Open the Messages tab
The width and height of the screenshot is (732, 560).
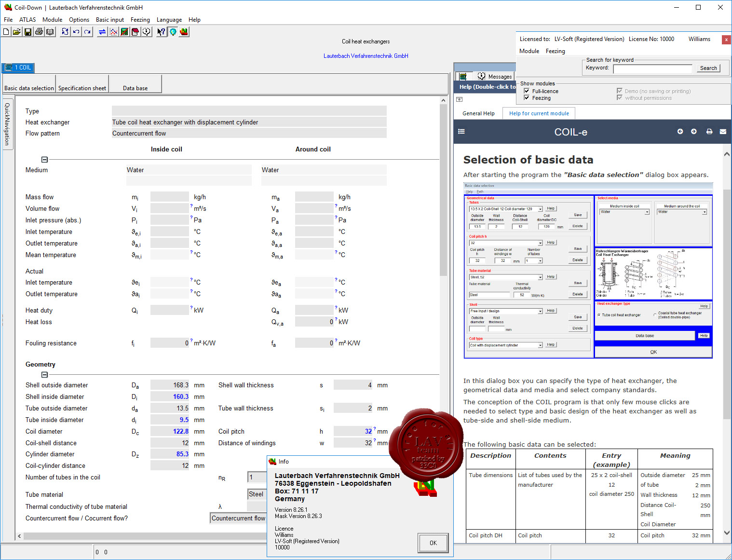(x=495, y=76)
